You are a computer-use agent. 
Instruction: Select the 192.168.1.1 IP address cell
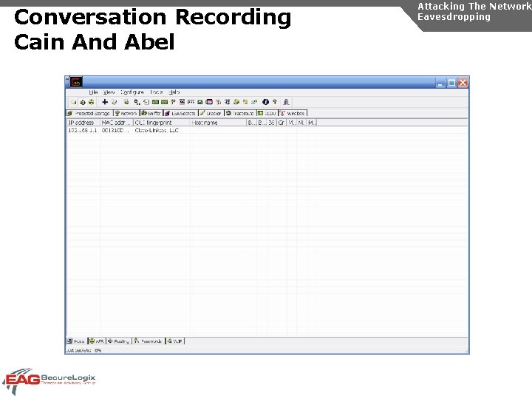(x=83, y=130)
